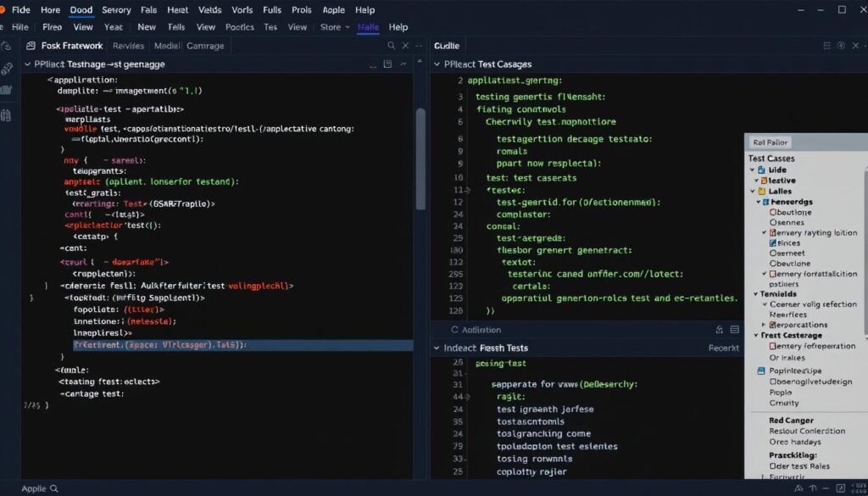Switch to the Camrage tab
This screenshot has width=868, height=496.
coord(205,46)
